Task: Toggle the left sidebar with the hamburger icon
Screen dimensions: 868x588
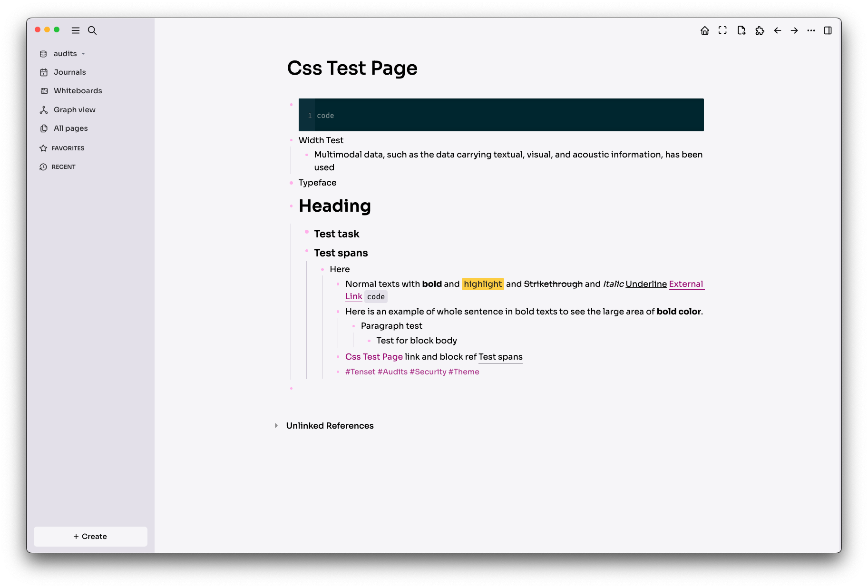Action: point(75,30)
